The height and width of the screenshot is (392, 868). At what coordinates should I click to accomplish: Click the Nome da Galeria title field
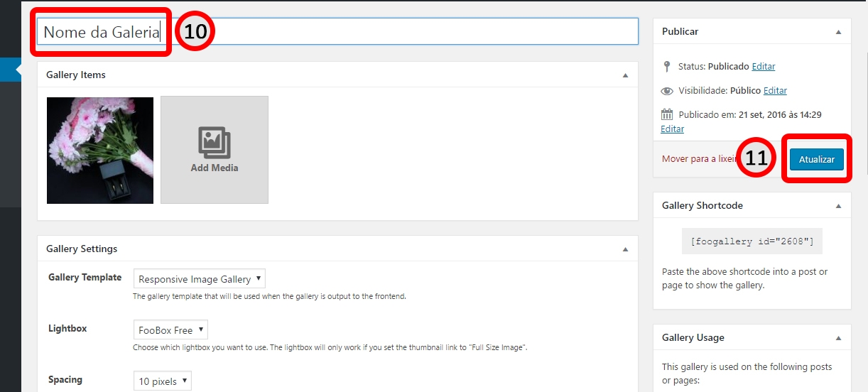pos(337,32)
